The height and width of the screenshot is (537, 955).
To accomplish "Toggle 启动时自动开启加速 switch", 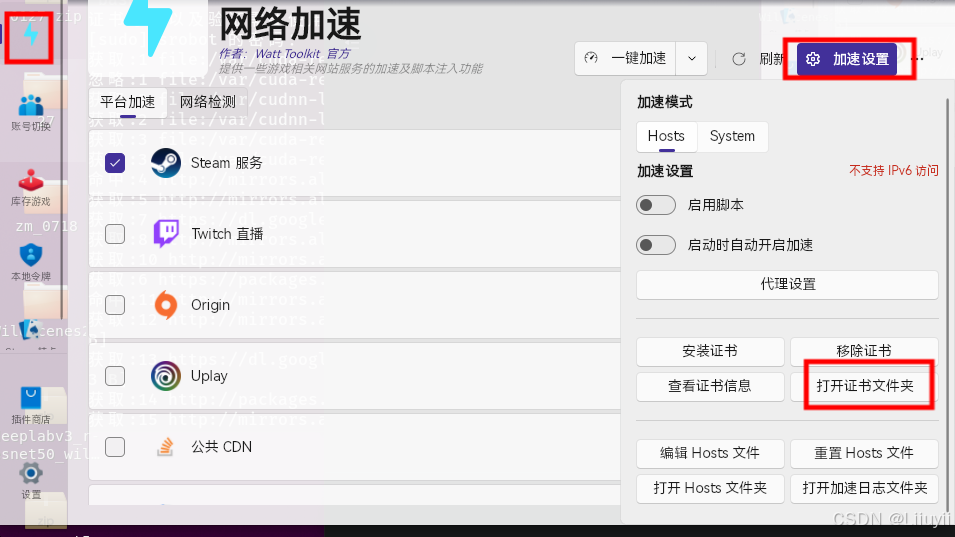I will [x=656, y=245].
